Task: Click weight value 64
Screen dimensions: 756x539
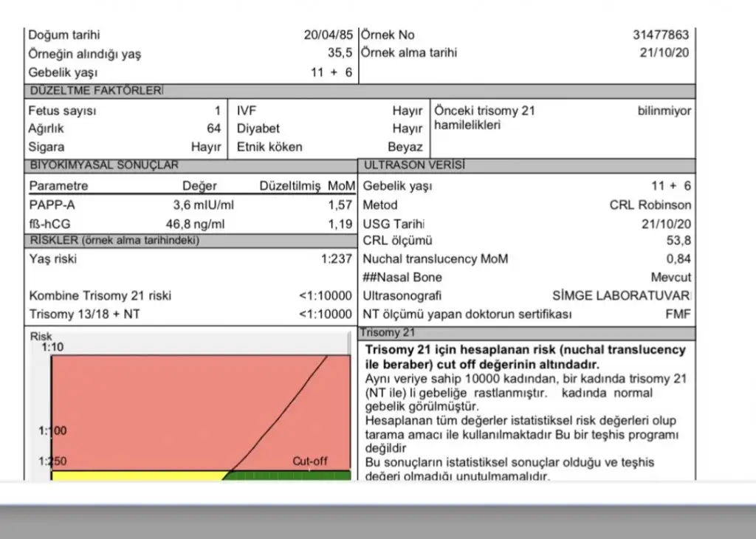Action: (x=213, y=128)
